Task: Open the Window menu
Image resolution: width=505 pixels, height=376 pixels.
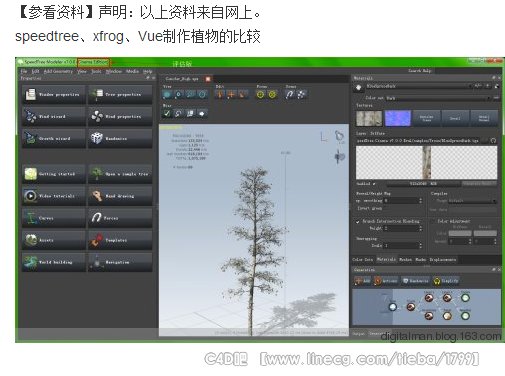Action: pos(114,71)
